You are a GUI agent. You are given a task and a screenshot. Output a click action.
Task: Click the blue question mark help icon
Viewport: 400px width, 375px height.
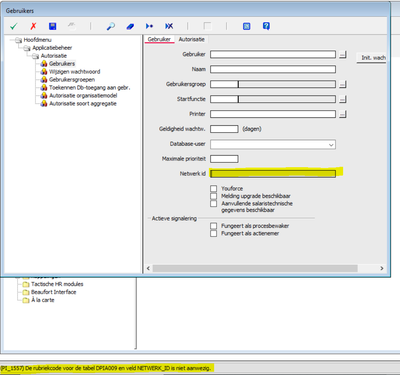266,26
